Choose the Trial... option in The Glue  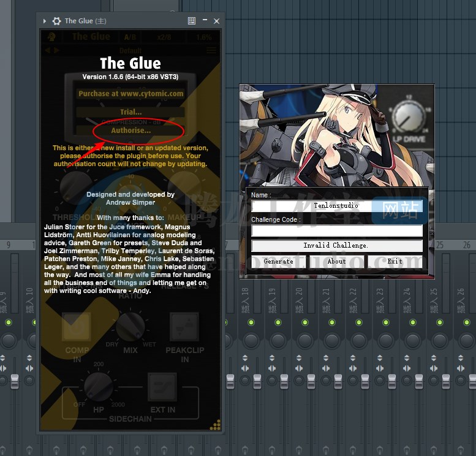pos(131,112)
